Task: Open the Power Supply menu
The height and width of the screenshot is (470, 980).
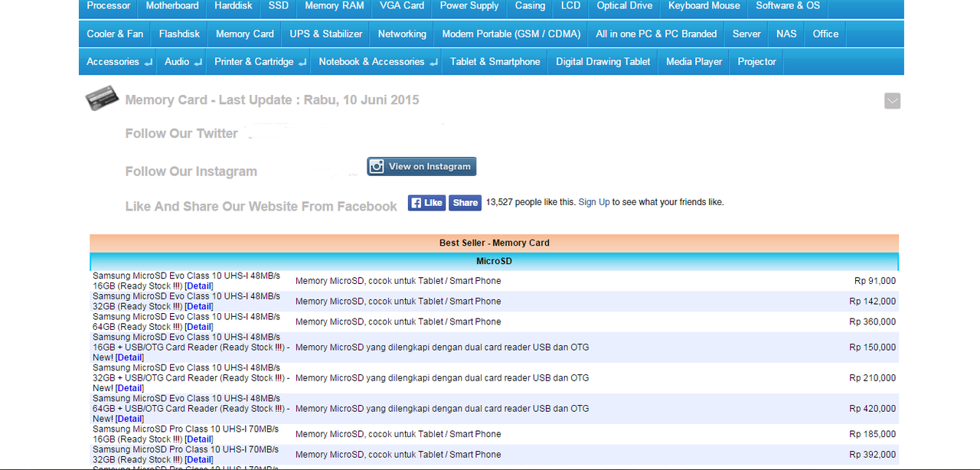Action: (x=469, y=6)
